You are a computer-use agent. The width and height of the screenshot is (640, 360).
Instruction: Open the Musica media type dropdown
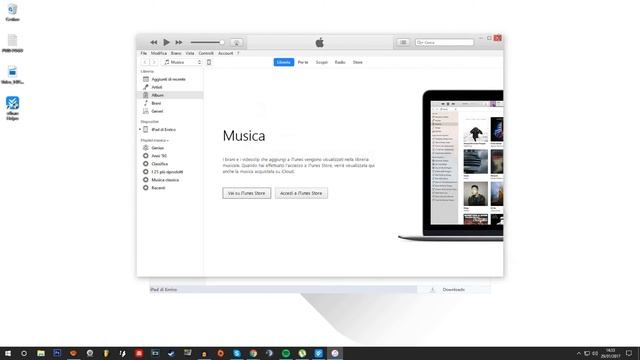coord(182,62)
